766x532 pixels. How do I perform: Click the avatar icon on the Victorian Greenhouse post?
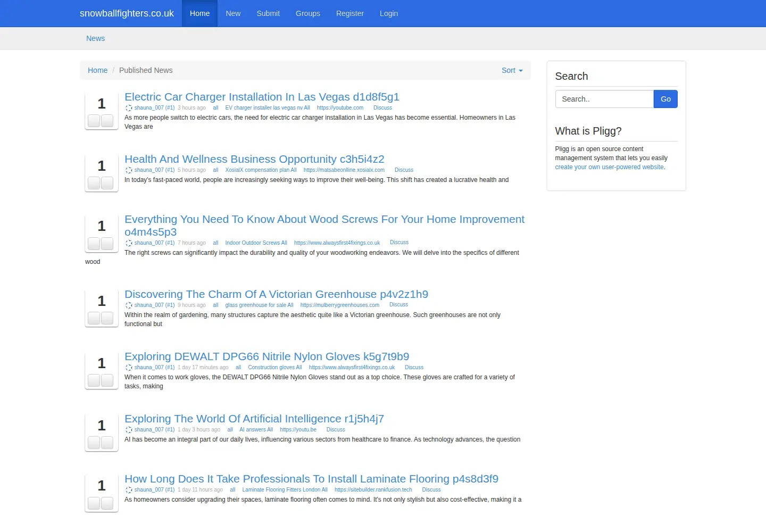129,305
